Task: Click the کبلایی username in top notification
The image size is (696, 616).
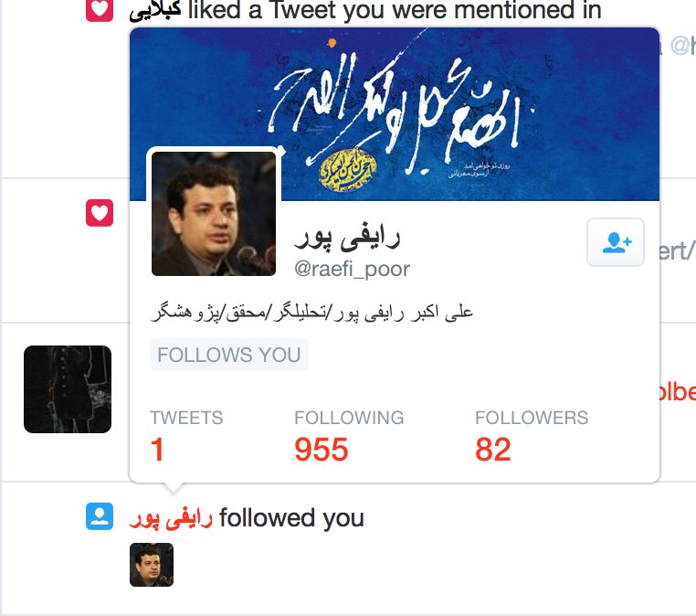Action: (x=155, y=11)
